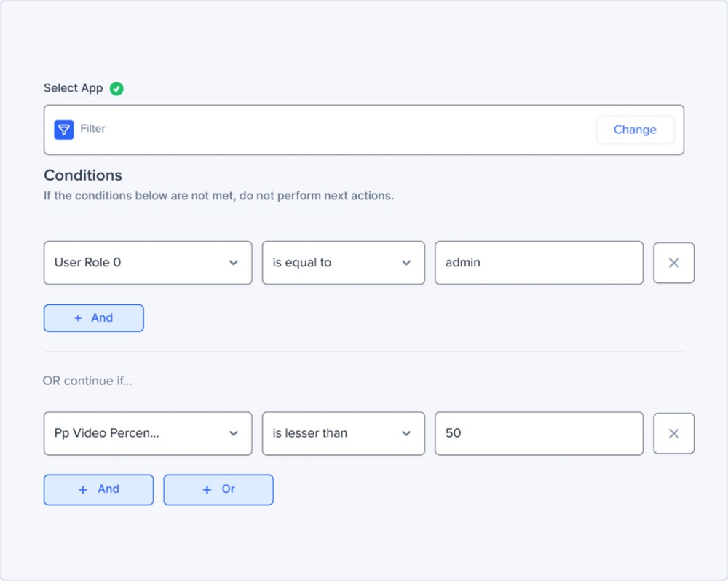This screenshot has width=728, height=581.
Task: Click the Change button to switch apps
Action: pyautogui.click(x=634, y=130)
